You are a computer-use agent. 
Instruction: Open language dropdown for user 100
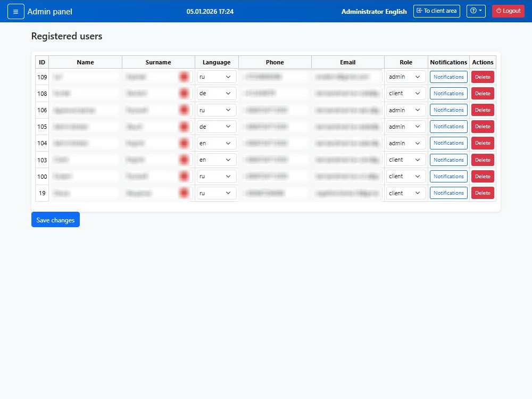pyautogui.click(x=217, y=177)
